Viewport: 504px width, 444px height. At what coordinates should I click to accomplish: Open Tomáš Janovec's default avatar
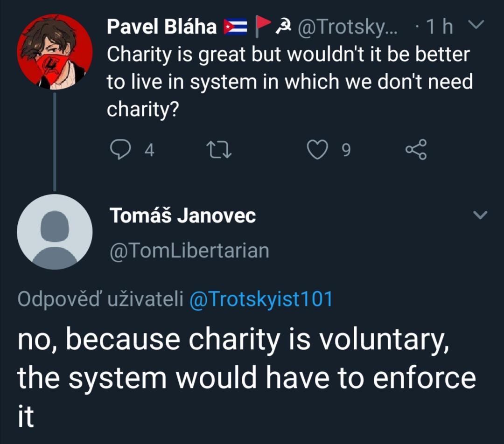[x=55, y=232]
